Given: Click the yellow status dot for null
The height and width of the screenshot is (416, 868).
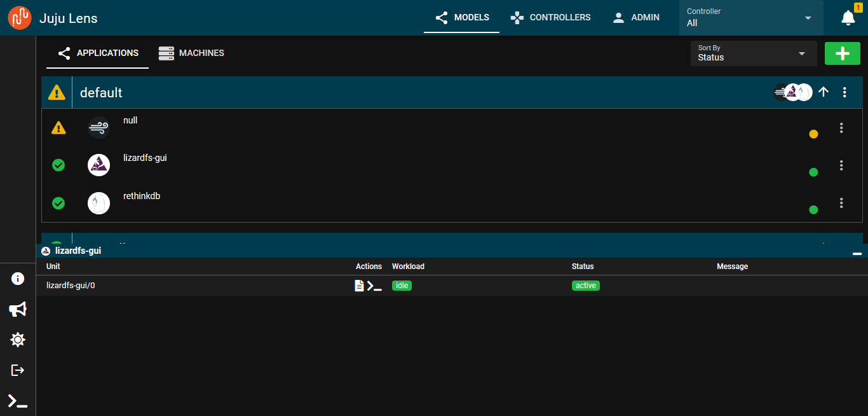Looking at the screenshot, I should [813, 134].
